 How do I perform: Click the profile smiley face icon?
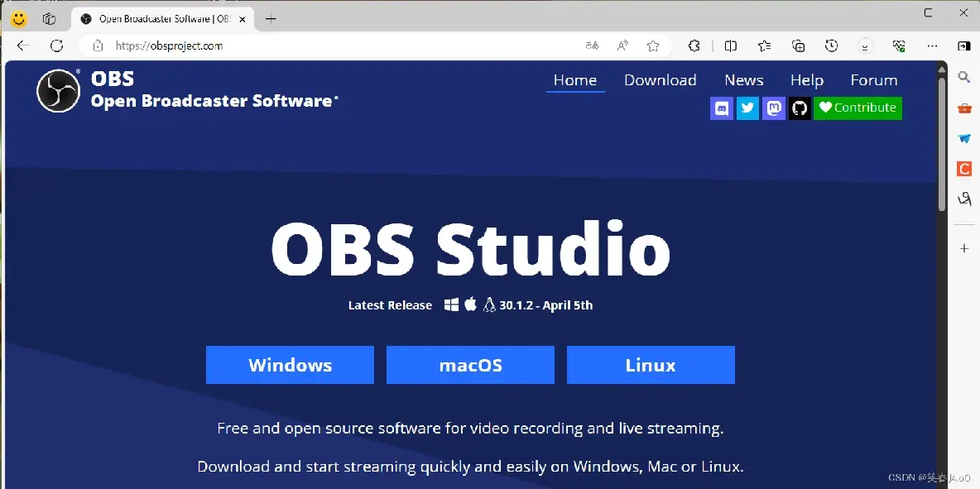[x=19, y=19]
